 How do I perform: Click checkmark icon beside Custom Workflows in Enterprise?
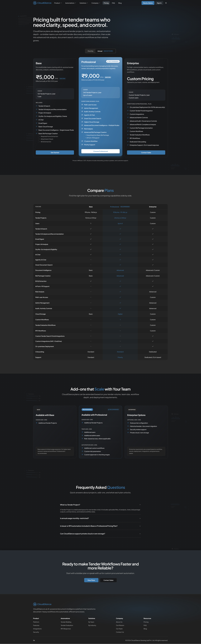[128, 131]
